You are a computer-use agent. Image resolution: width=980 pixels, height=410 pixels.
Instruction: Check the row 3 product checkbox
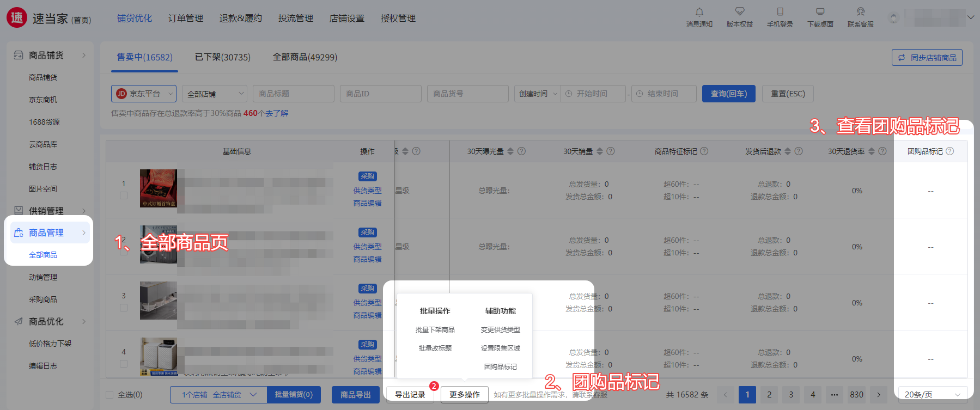pos(124,308)
